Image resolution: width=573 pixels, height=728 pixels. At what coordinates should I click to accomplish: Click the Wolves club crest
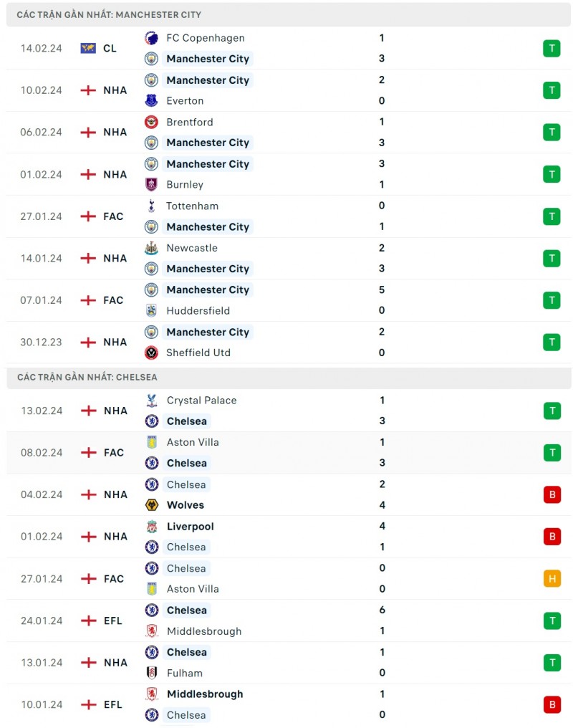[151, 505]
